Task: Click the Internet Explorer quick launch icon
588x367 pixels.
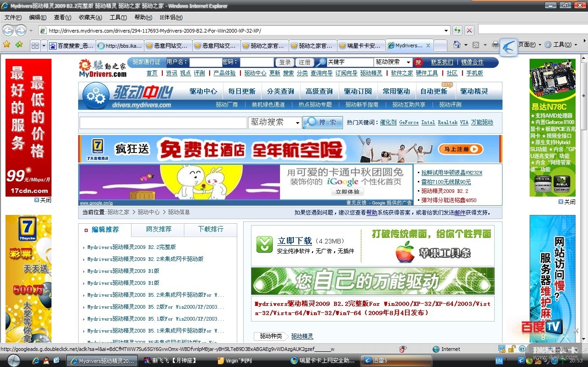Action: pyautogui.click(x=35, y=361)
